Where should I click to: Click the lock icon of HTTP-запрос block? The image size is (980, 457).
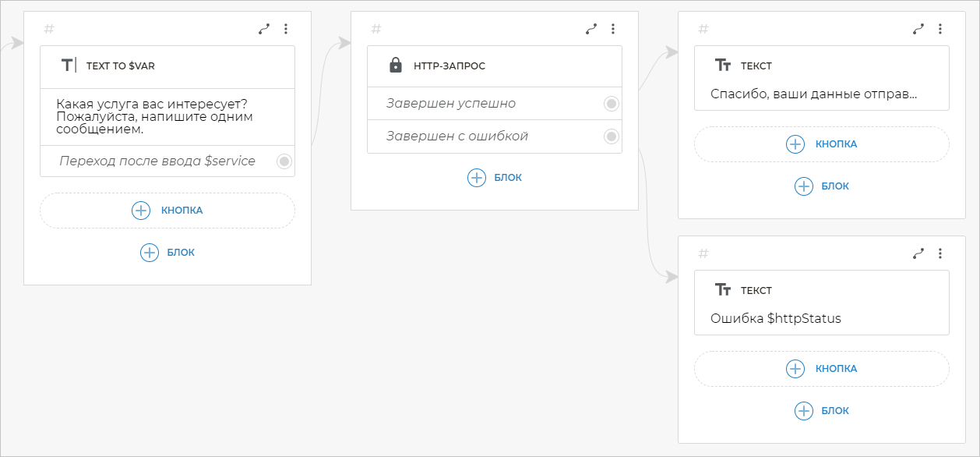[x=396, y=66]
